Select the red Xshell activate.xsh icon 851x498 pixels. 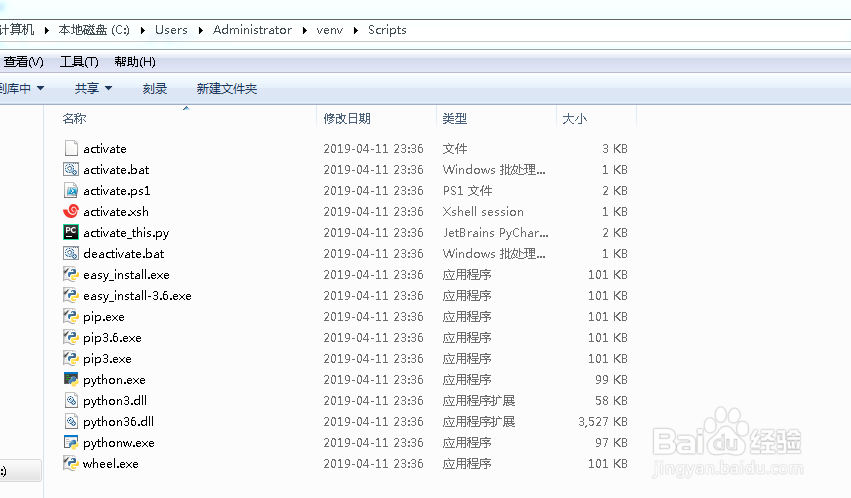(71, 211)
